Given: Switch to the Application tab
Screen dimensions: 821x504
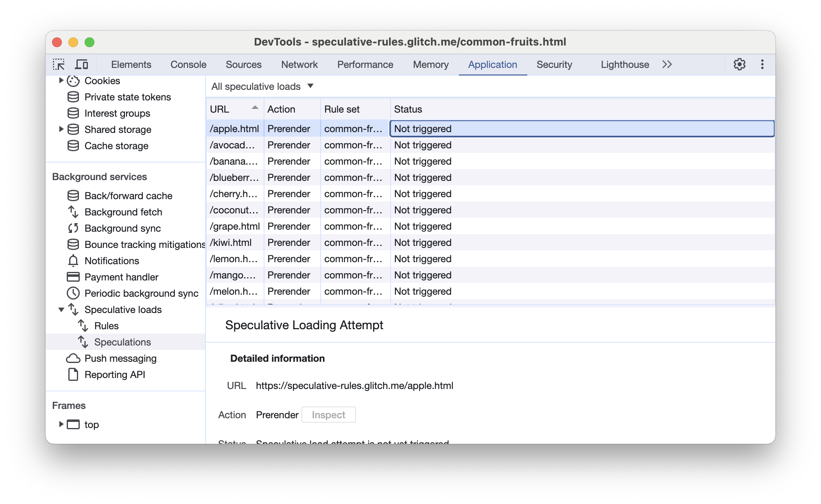Looking at the screenshot, I should coord(493,65).
